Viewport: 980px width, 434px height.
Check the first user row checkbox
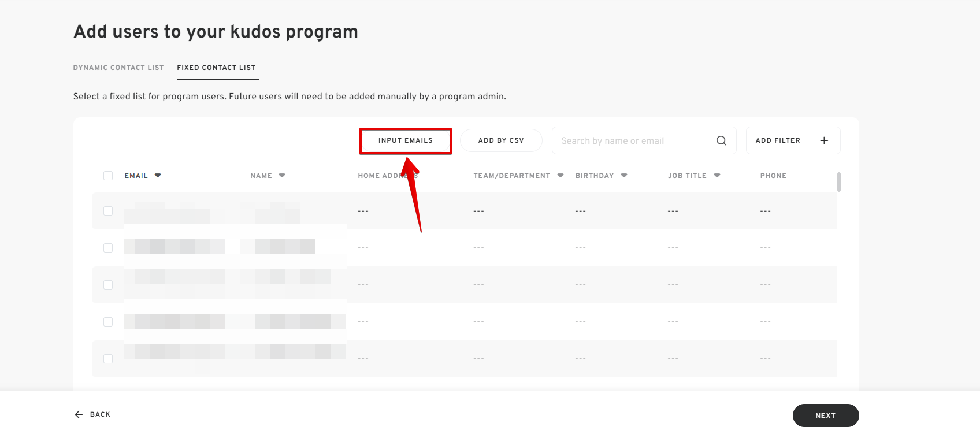point(108,211)
